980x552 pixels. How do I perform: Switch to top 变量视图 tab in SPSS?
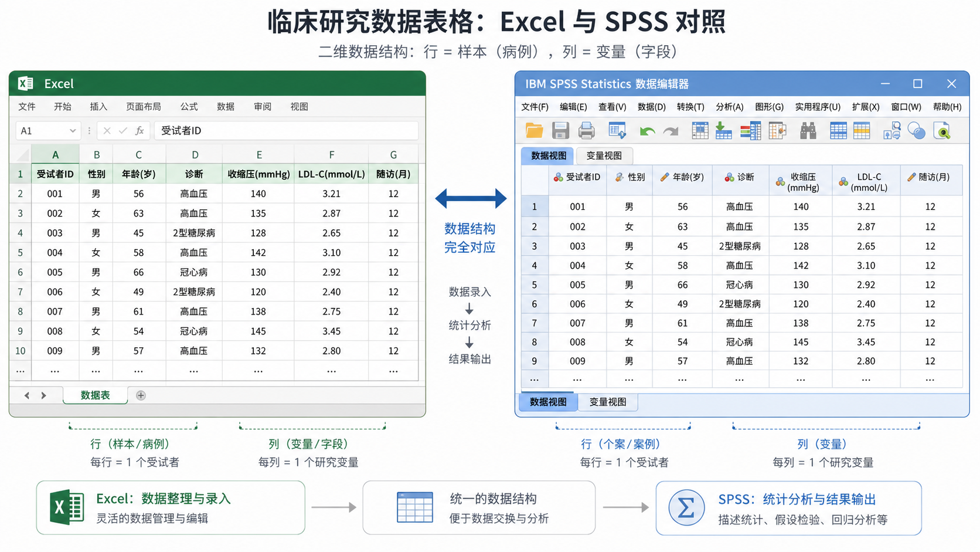pos(604,155)
